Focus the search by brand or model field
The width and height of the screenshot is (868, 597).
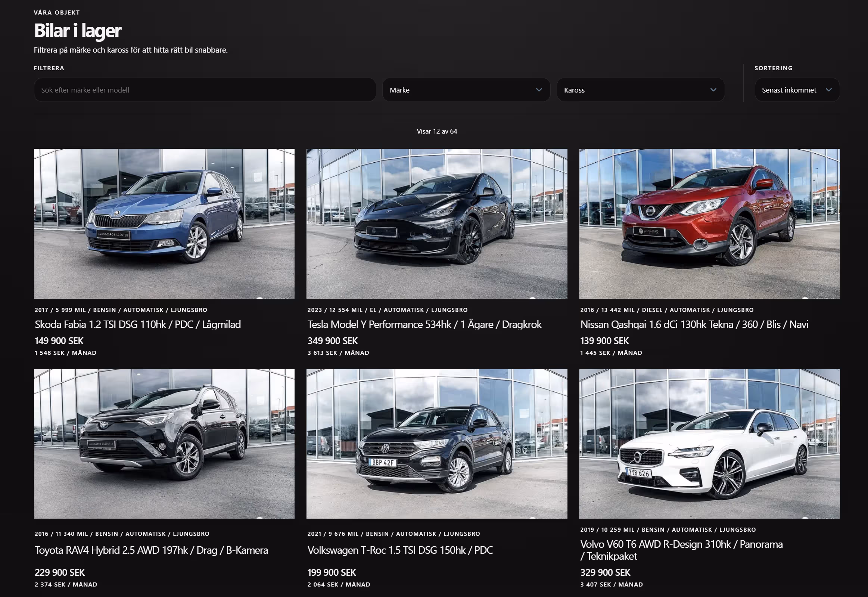click(x=204, y=90)
